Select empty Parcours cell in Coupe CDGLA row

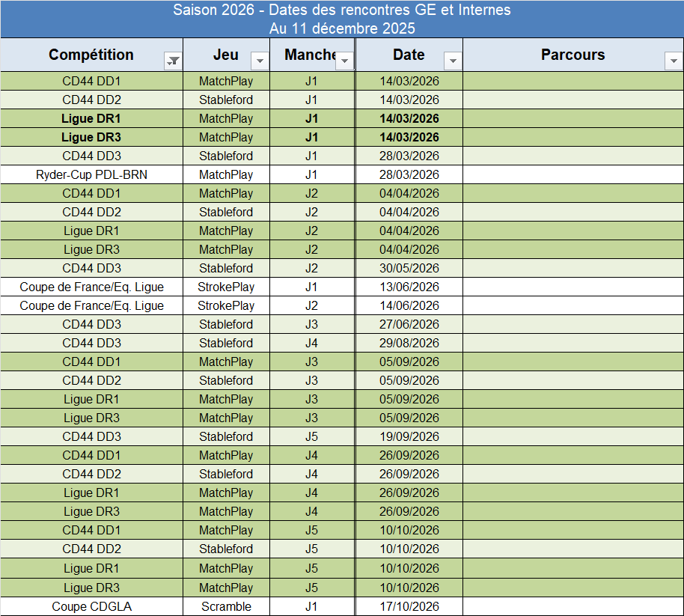click(572, 606)
